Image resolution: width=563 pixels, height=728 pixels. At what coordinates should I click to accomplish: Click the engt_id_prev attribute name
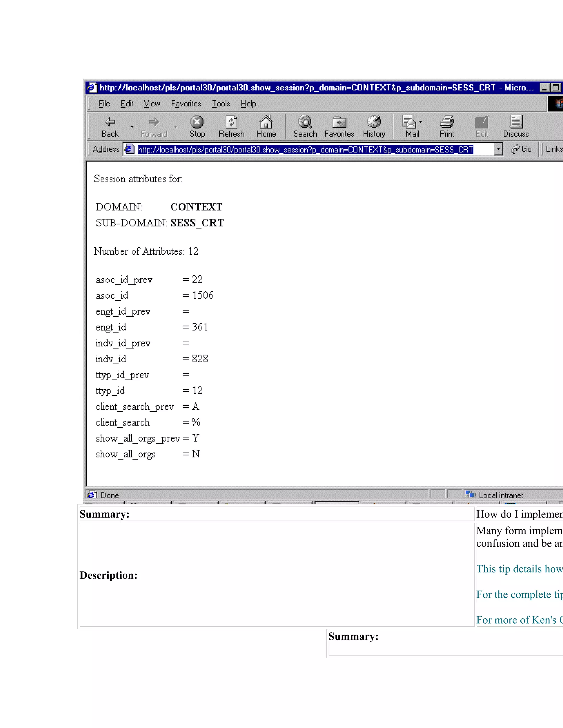(x=123, y=312)
